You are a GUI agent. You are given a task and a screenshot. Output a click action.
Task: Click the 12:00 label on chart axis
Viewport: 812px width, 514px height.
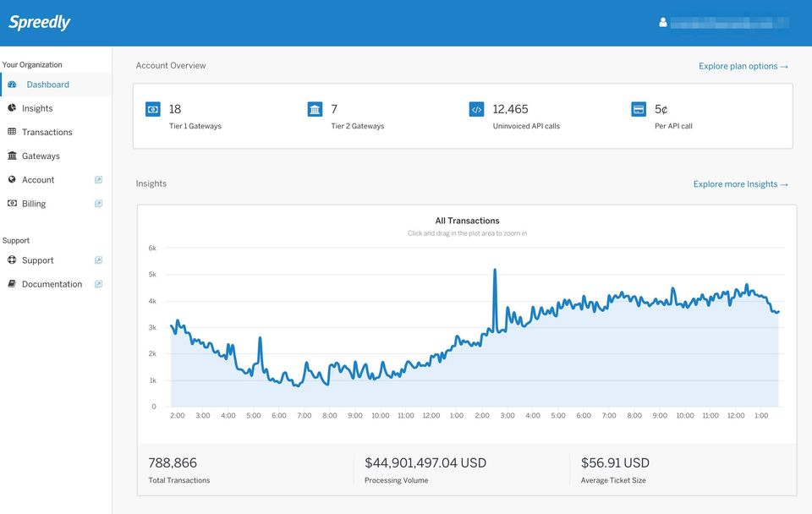coord(431,416)
